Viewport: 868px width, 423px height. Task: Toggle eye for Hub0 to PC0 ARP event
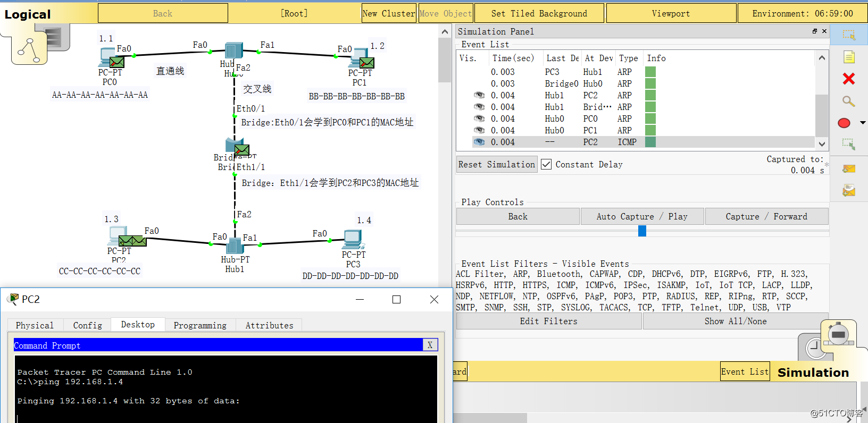(479, 119)
